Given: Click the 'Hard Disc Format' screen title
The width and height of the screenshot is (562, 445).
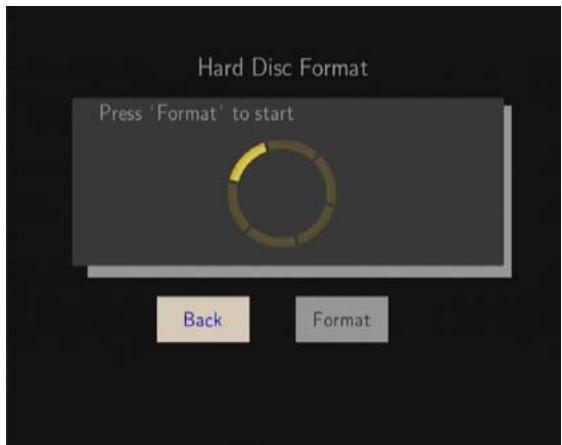Looking at the screenshot, I should point(283,67).
